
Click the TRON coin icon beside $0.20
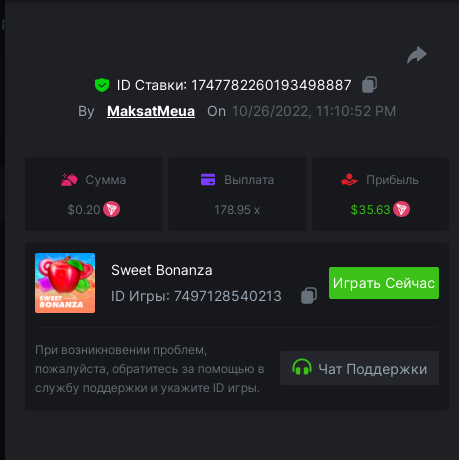(111, 209)
